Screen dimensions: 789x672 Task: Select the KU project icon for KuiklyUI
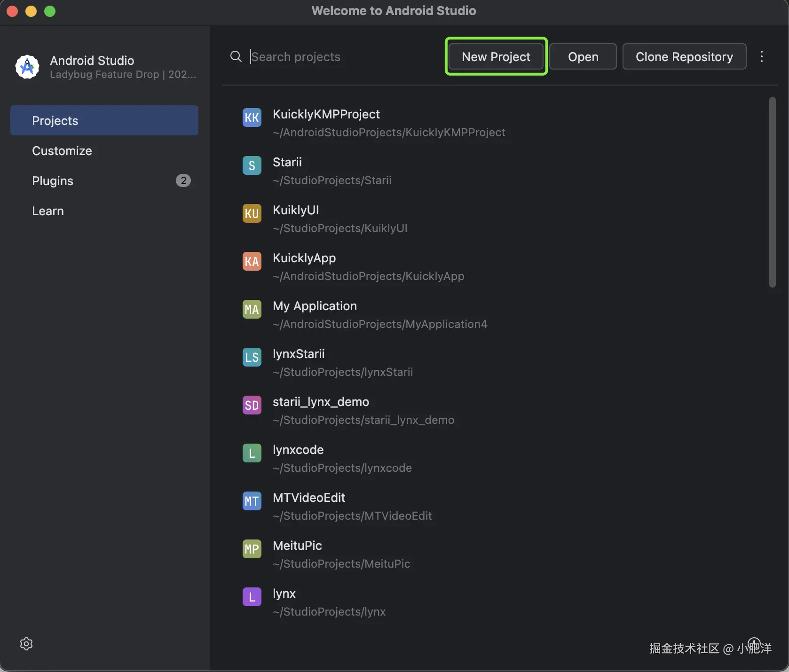click(252, 213)
